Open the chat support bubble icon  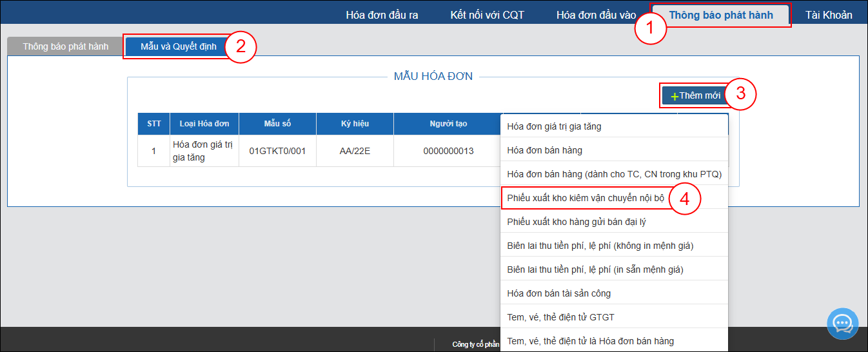[x=842, y=323]
